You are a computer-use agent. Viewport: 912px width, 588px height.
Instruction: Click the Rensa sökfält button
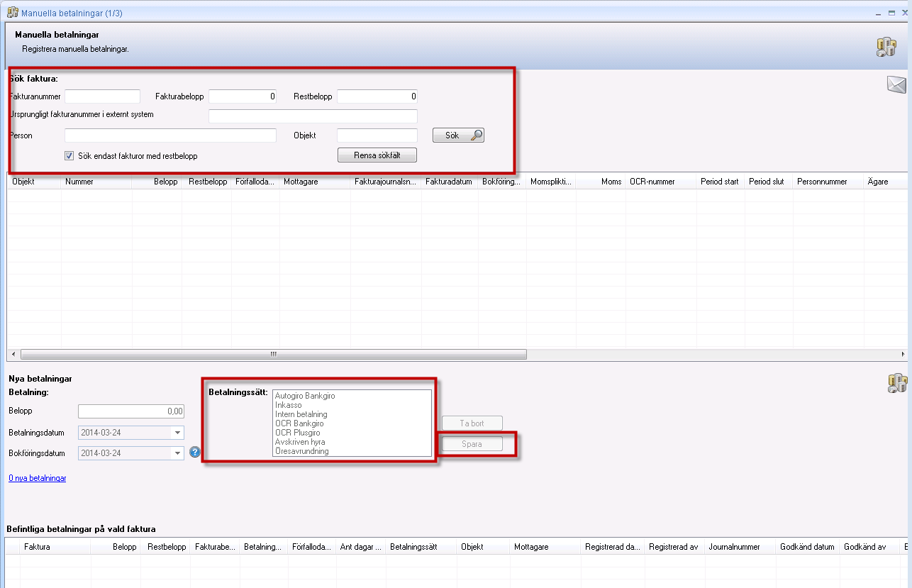377,155
